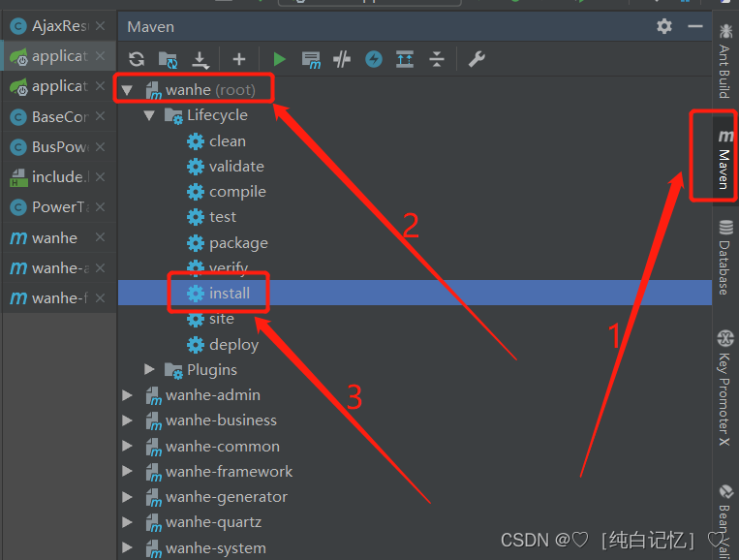Click the clean goal gear icon
Image resolution: width=739 pixels, height=560 pixels.
pos(195,141)
